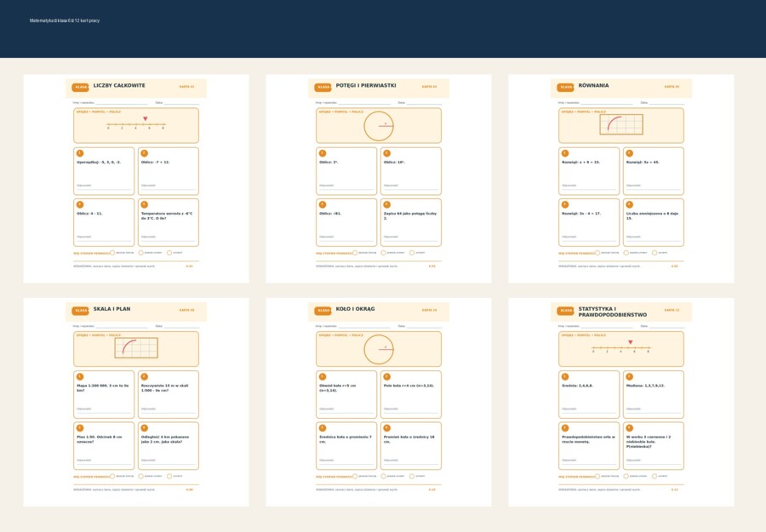766x532 pixels.
Task: Select the task "Rzeczywiste 15 m w skali 1:500"
Action: point(169,394)
